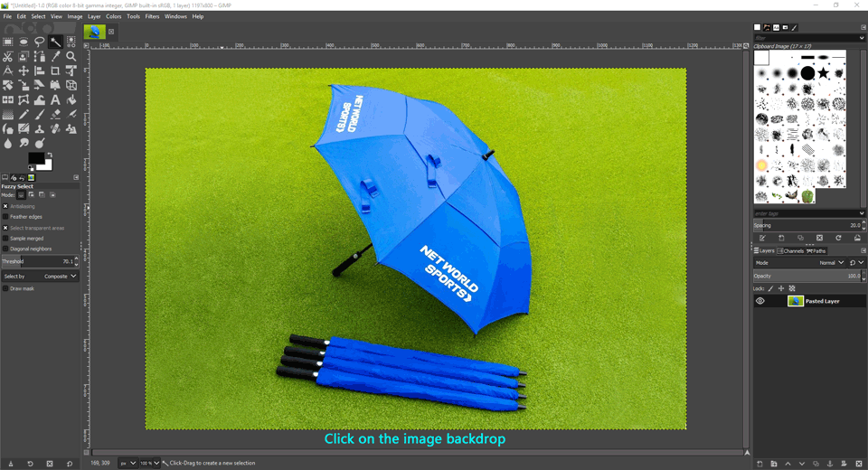The image size is (868, 470).
Task: Select the Pencil tool
Action: coord(24,115)
